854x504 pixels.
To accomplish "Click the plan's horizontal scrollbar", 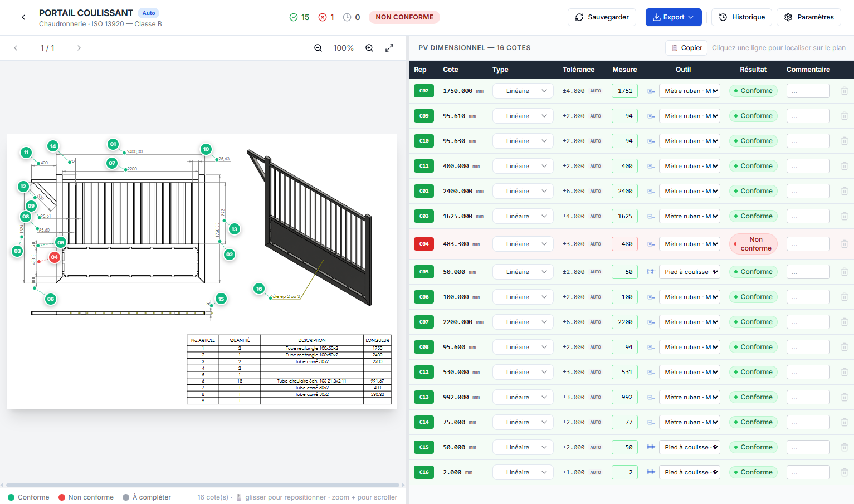I will pyautogui.click(x=203, y=485).
